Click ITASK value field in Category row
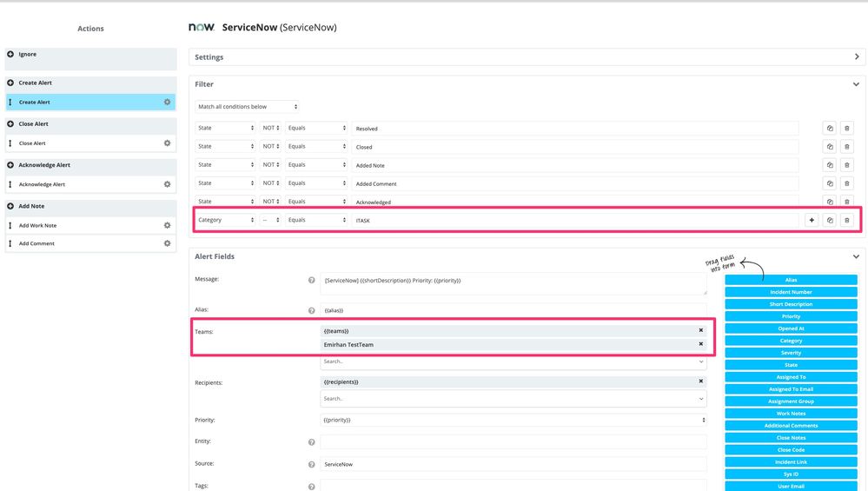Screen dimensions: 868x491 (574, 220)
